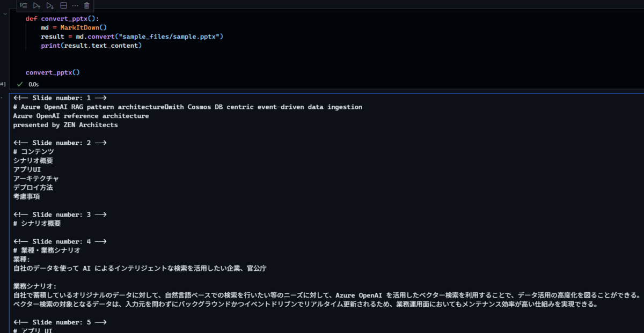644x333 pixels.
Task: Click the # 業種・業務シナリオ heading
Action: click(47, 250)
